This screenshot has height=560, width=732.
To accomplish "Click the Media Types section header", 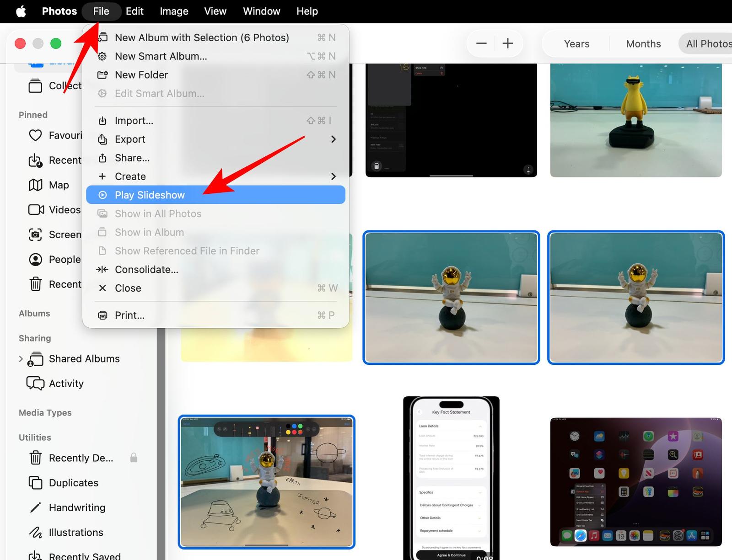I will click(x=45, y=413).
